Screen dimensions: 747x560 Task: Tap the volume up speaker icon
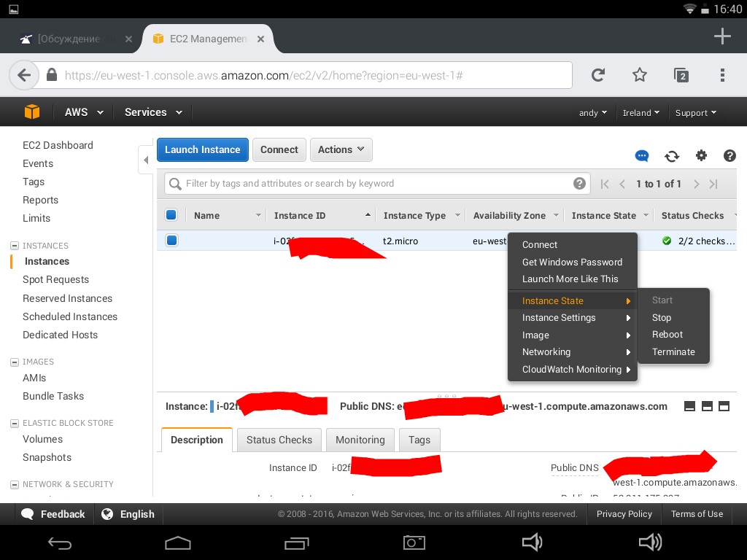pyautogui.click(x=650, y=542)
